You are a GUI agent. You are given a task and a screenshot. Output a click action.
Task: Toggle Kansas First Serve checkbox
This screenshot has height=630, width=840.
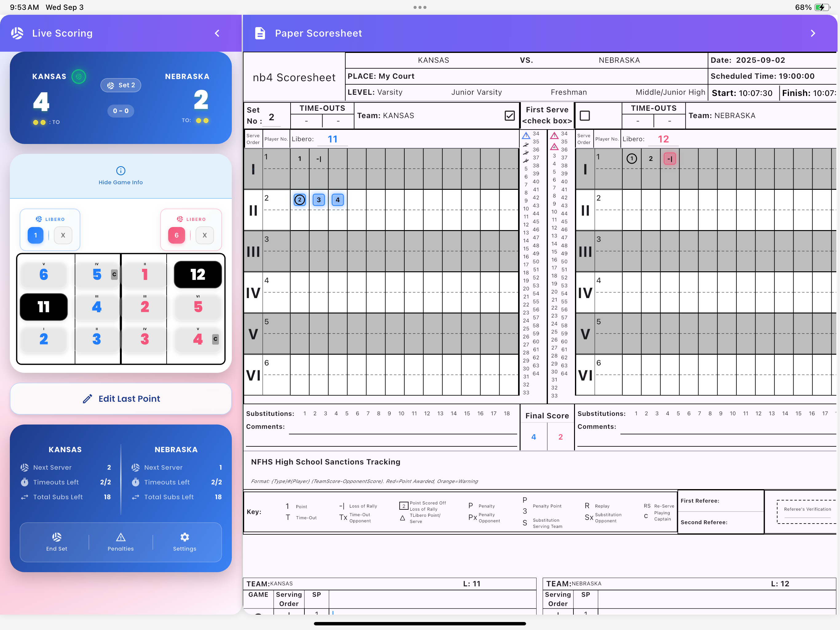[x=509, y=116]
